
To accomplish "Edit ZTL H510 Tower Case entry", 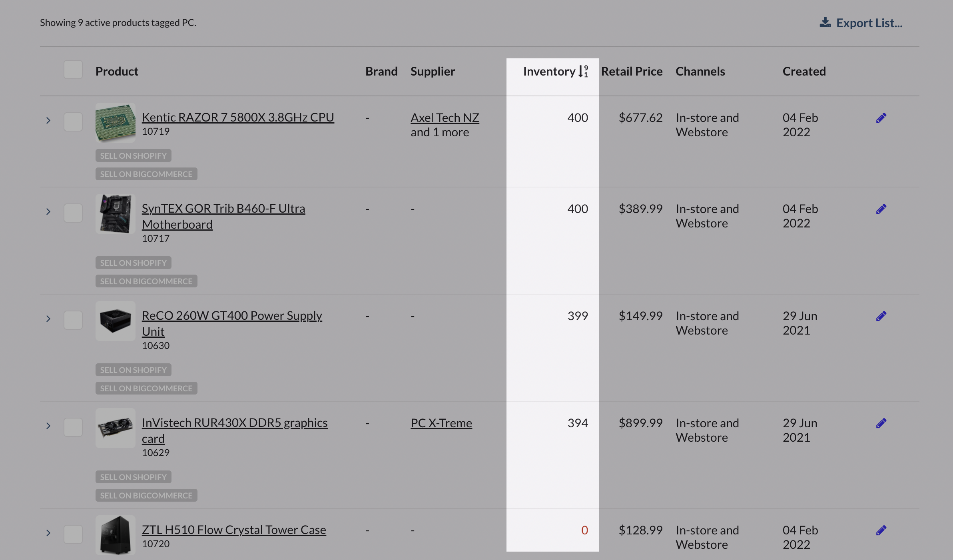I will pyautogui.click(x=881, y=530).
